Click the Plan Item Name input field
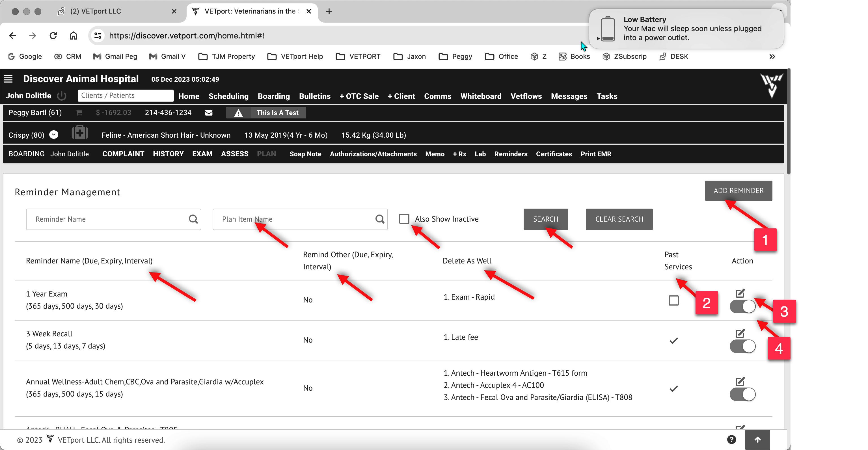The image size is (868, 450). (x=300, y=219)
